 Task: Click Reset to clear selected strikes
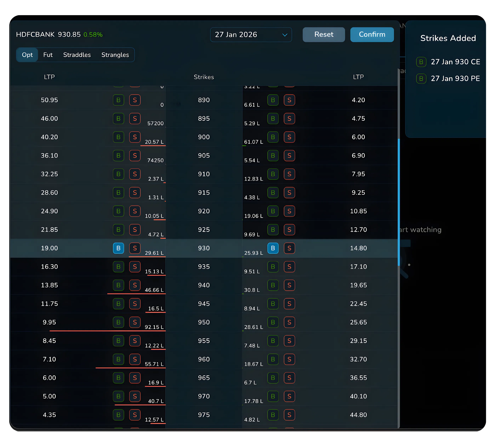click(324, 34)
